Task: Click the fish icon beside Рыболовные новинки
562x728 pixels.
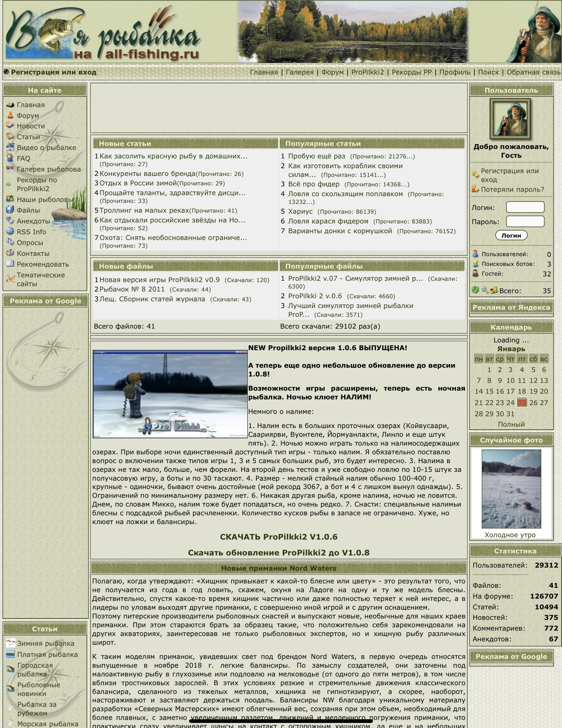Action: tap(11, 689)
